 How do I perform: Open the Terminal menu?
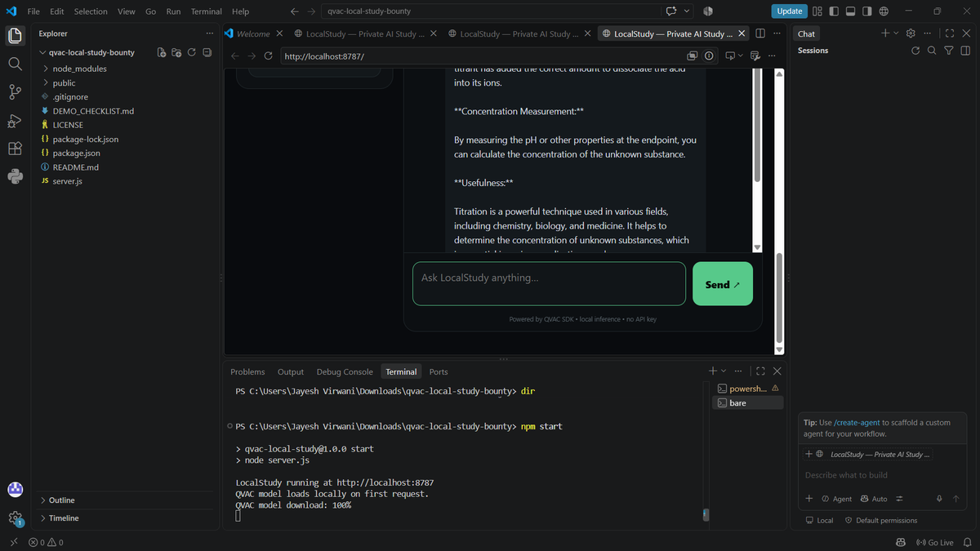[207, 11]
